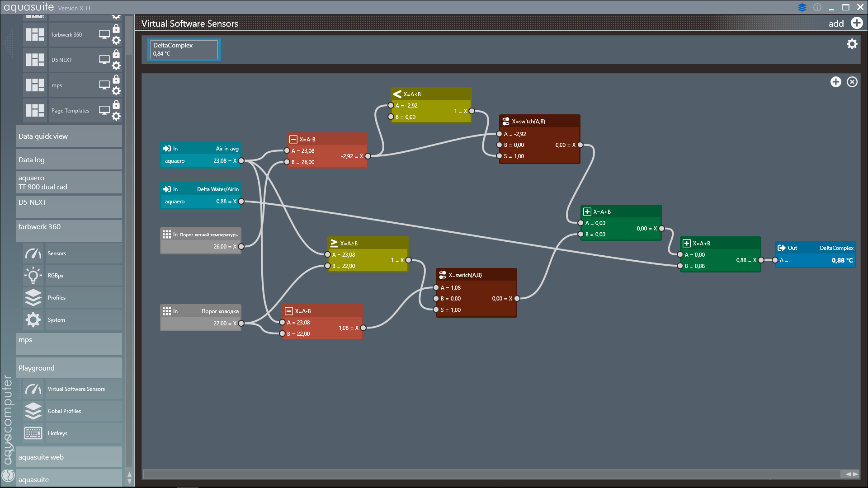
Task: Open settings gear for DeltaComplex sensor
Action: pos(852,44)
